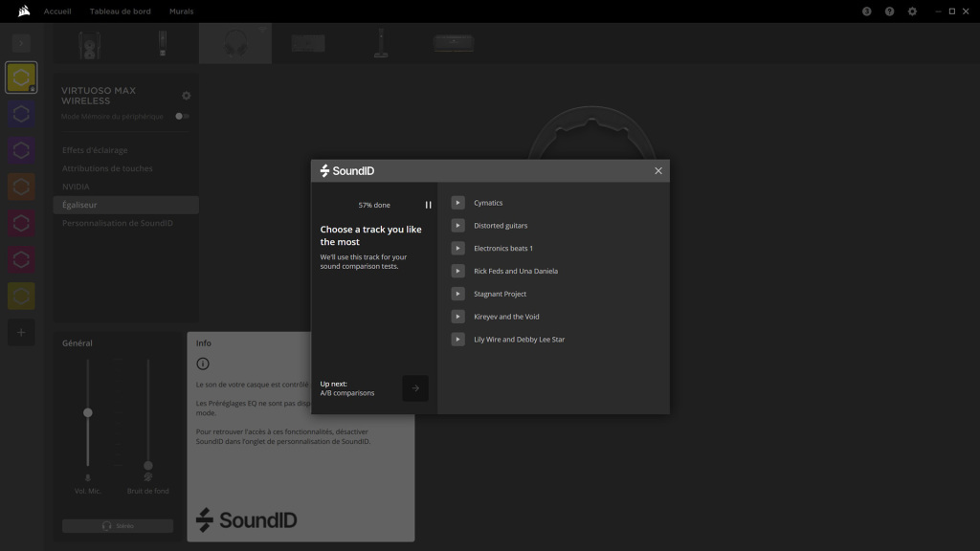980x551 pixels.
Task: Play the Distorted guitars track
Action: tap(457, 226)
